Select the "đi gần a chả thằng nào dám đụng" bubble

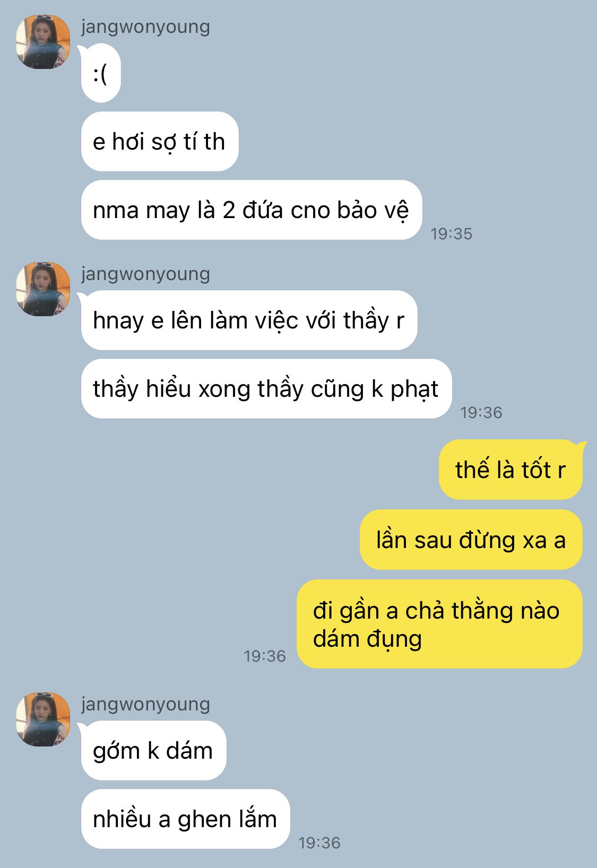click(x=439, y=624)
